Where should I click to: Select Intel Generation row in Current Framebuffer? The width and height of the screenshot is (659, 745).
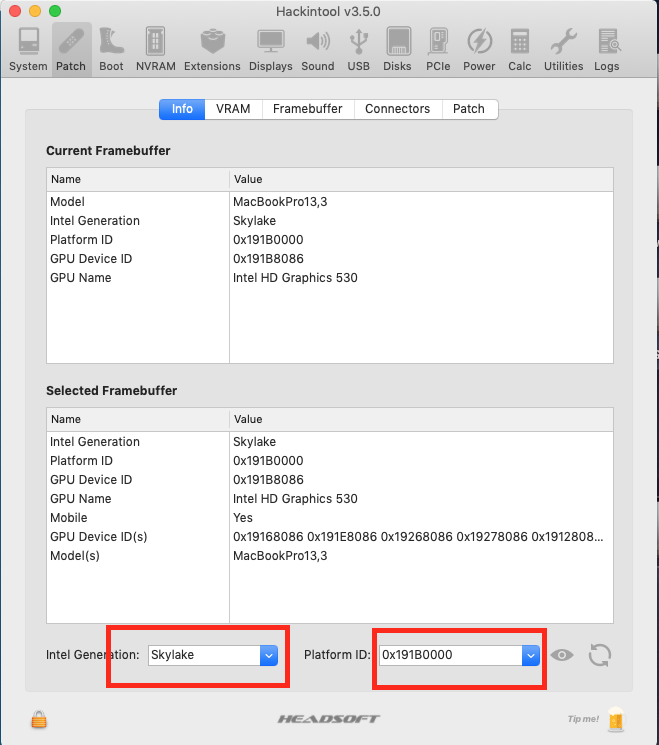pyautogui.click(x=330, y=221)
